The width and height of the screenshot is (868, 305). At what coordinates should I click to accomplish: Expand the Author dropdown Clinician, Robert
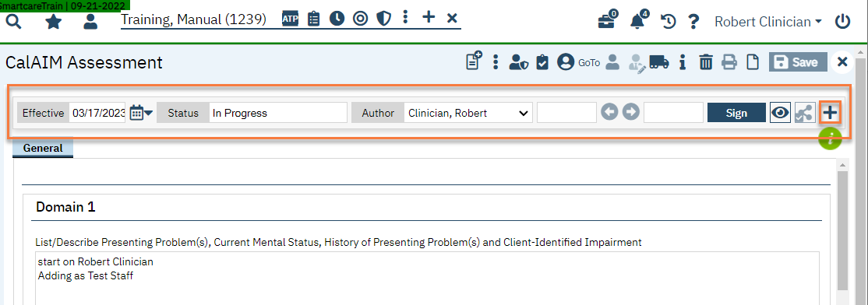coord(468,113)
